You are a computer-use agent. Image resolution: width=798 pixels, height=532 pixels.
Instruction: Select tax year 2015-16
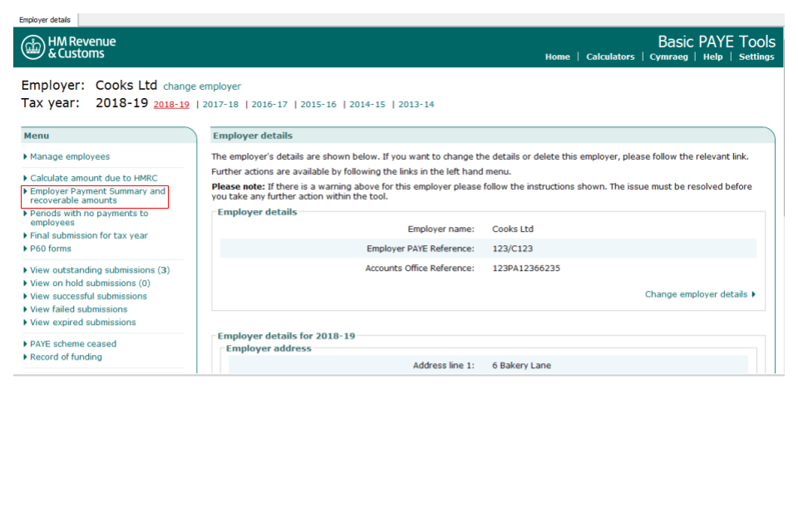(x=318, y=105)
